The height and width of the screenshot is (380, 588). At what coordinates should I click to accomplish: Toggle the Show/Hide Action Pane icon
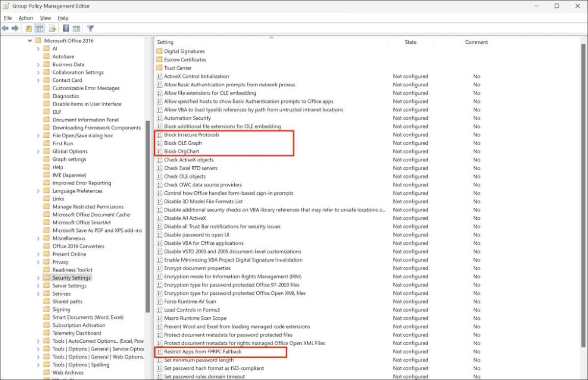[76, 28]
